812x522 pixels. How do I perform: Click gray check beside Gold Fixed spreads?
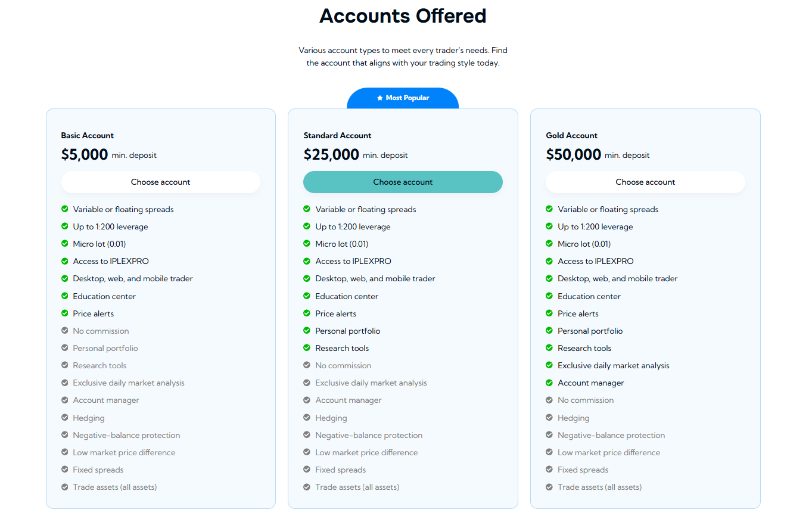coord(549,470)
